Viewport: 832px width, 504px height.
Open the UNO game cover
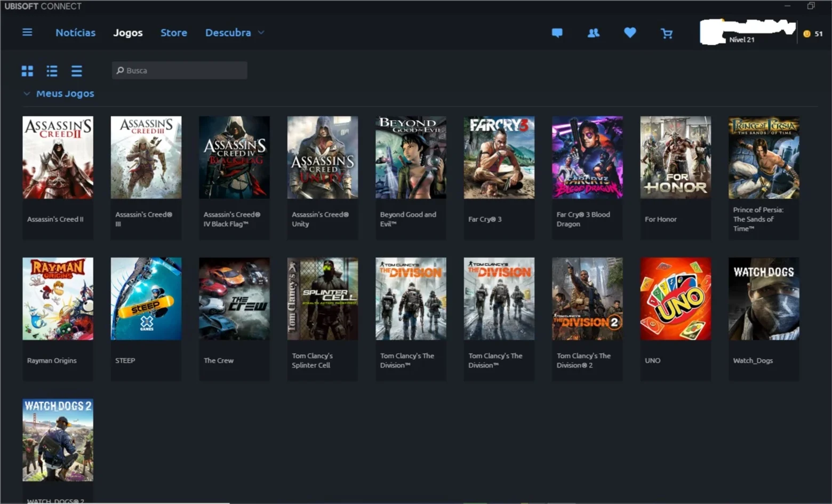676,299
